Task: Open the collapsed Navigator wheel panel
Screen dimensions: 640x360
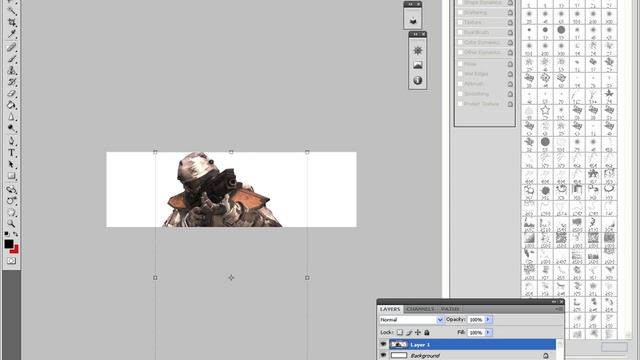Action: (418, 51)
